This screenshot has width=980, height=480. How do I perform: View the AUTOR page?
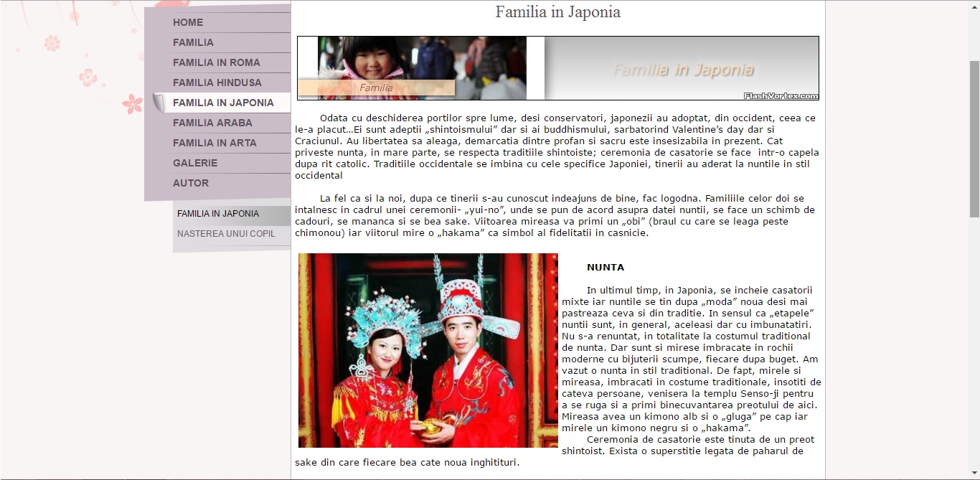(191, 183)
